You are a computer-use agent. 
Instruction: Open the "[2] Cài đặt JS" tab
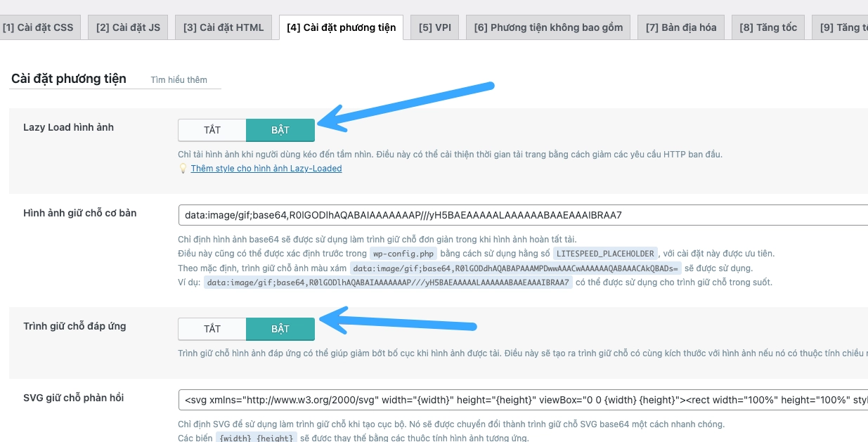pyautogui.click(x=127, y=27)
